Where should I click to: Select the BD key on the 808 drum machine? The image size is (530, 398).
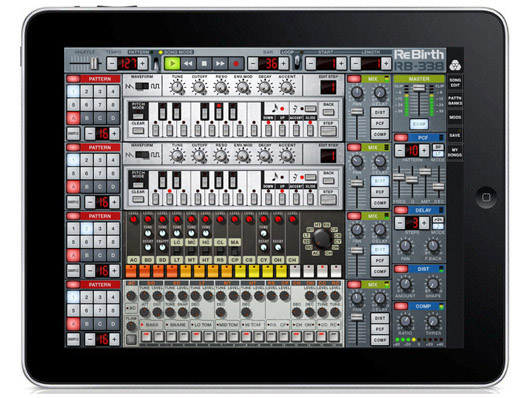[x=148, y=260]
